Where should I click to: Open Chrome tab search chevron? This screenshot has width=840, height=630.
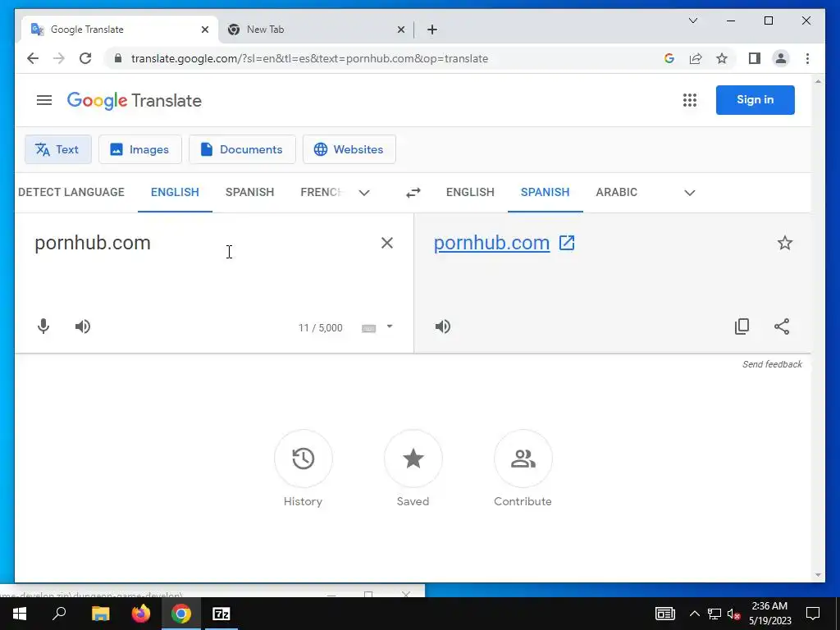point(693,21)
